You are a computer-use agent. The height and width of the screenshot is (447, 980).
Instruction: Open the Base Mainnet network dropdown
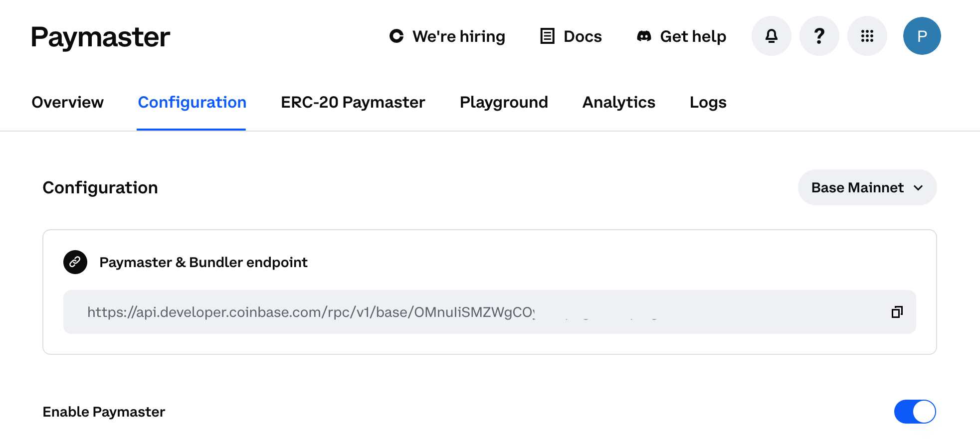[867, 187]
